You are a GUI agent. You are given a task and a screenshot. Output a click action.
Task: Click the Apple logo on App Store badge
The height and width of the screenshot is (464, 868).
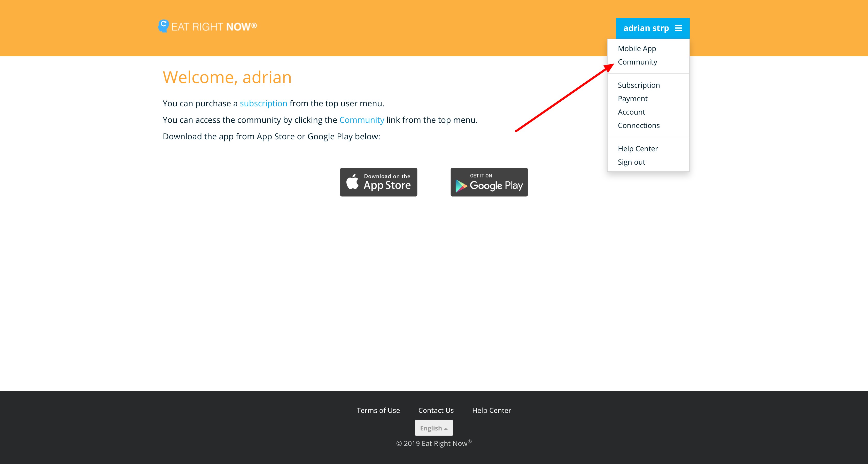(352, 182)
